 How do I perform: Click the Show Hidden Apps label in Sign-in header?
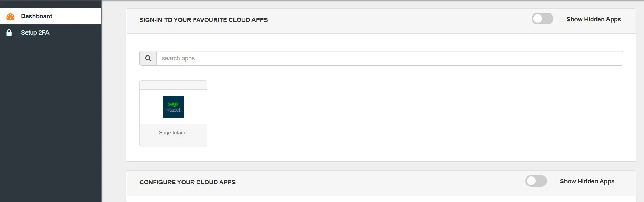tap(593, 19)
